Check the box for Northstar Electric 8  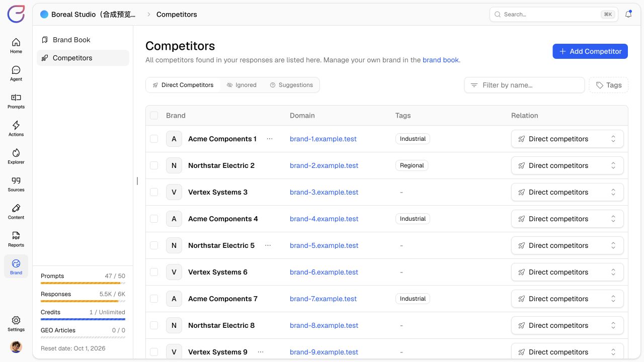point(154,325)
